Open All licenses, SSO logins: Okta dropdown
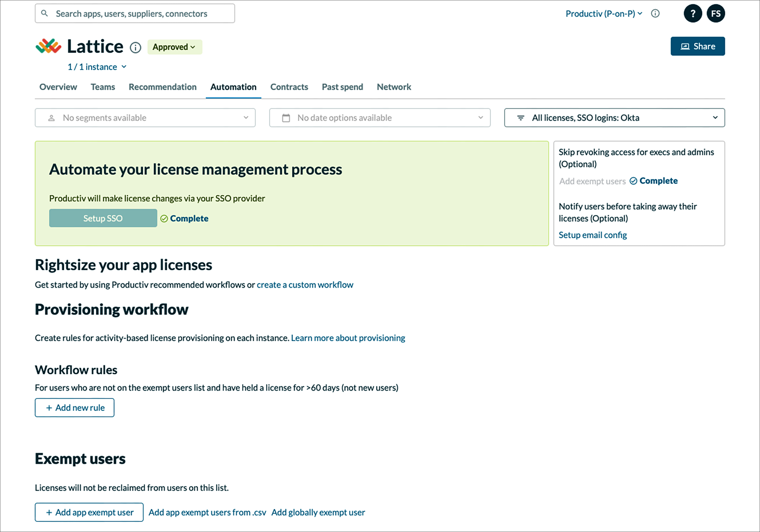Screen dimensions: 760x532 coord(614,118)
